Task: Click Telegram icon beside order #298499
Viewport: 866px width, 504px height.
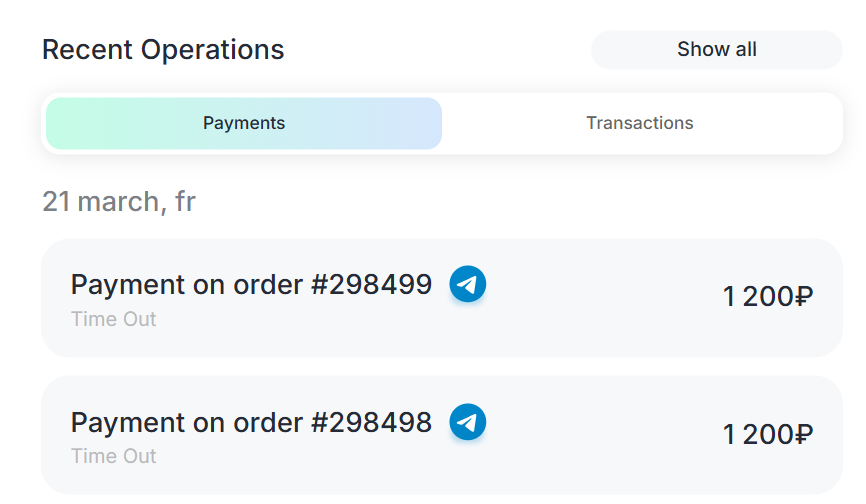Action: coord(467,285)
